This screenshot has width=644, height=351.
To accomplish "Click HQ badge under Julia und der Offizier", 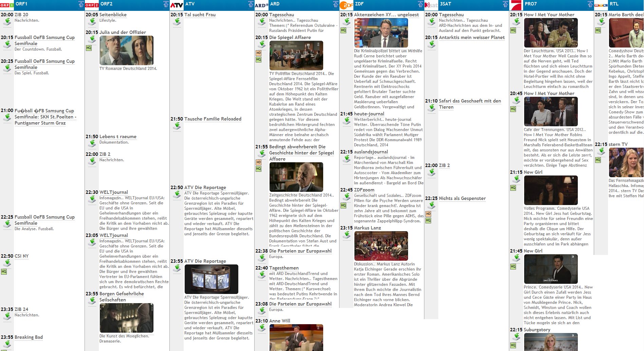I will click(89, 48).
